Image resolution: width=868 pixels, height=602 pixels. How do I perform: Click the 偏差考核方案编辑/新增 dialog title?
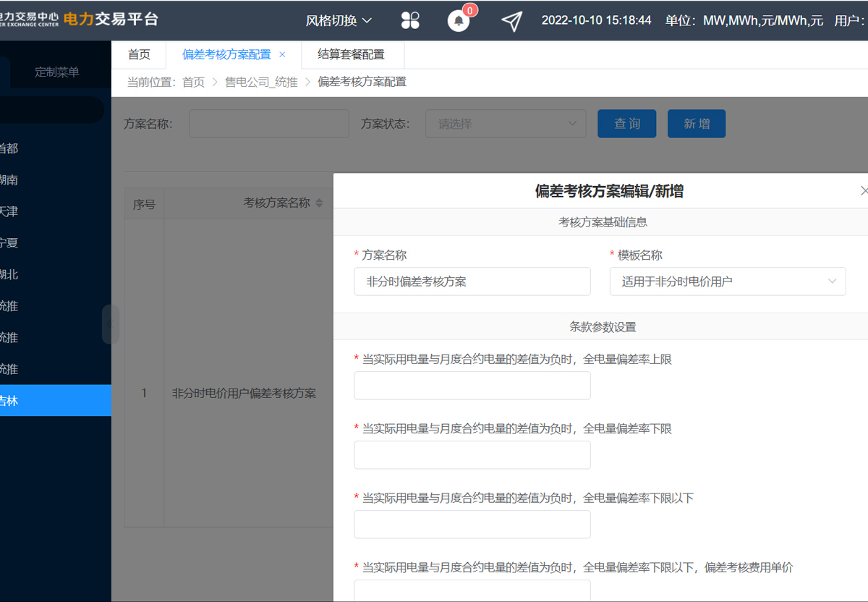point(610,191)
